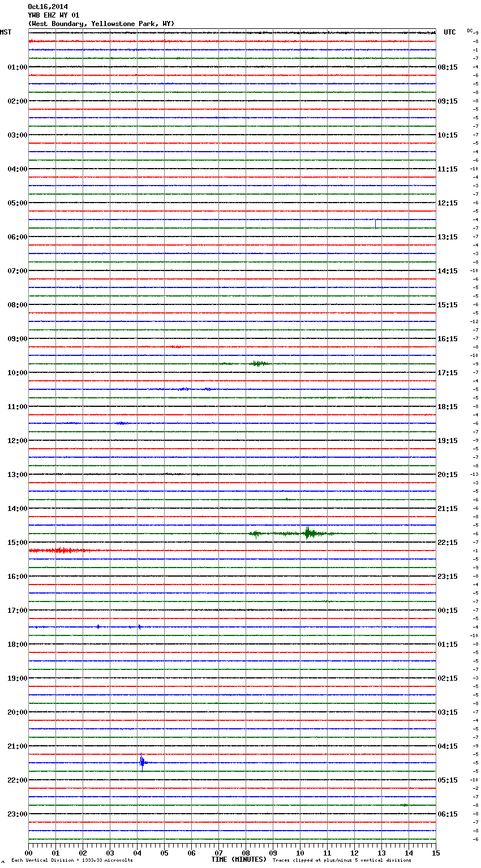Screen dimensions: 481x868
Task: Select the 09:00 MST time label
Action: pyautogui.click(x=18, y=339)
